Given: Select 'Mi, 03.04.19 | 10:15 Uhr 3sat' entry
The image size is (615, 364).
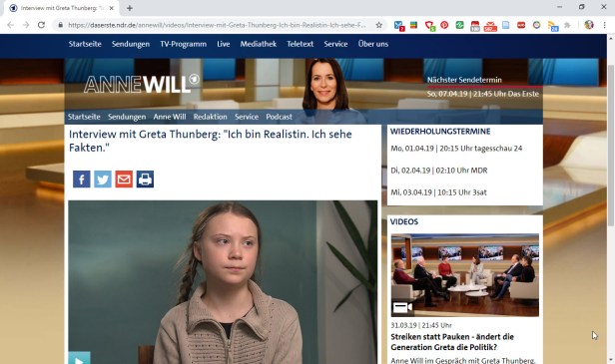Looking at the screenshot, I should pos(438,192).
